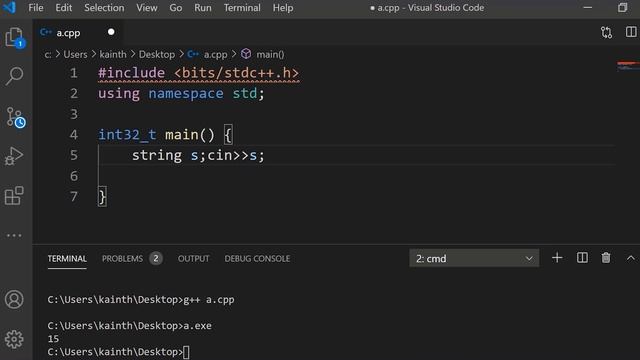
Task: Open the Explorer view in activity bar
Action: click(x=15, y=38)
